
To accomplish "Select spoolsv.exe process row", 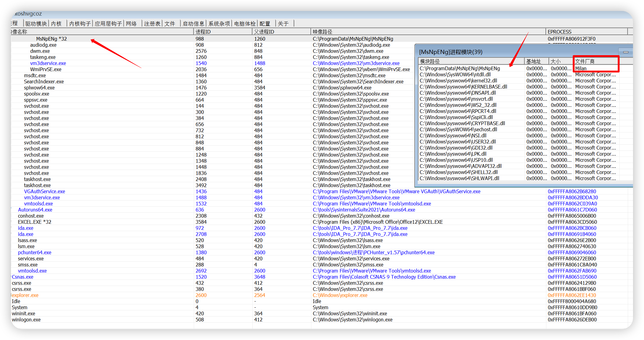I will point(36,94).
